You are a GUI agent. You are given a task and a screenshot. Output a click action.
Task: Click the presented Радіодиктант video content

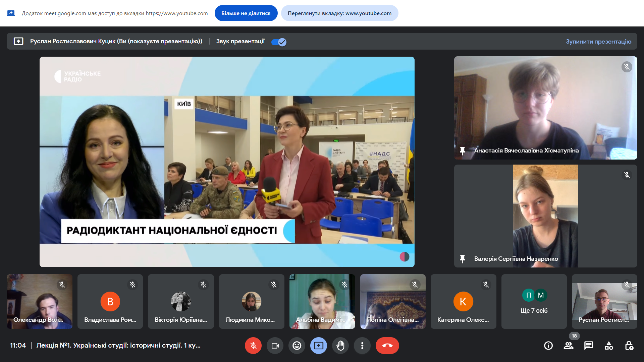[227, 162]
